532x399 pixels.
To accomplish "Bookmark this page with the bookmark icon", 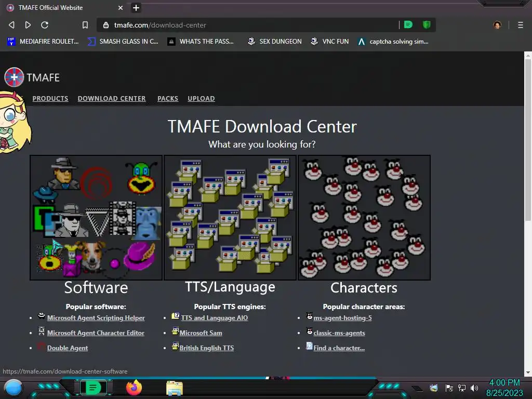I will click(85, 25).
